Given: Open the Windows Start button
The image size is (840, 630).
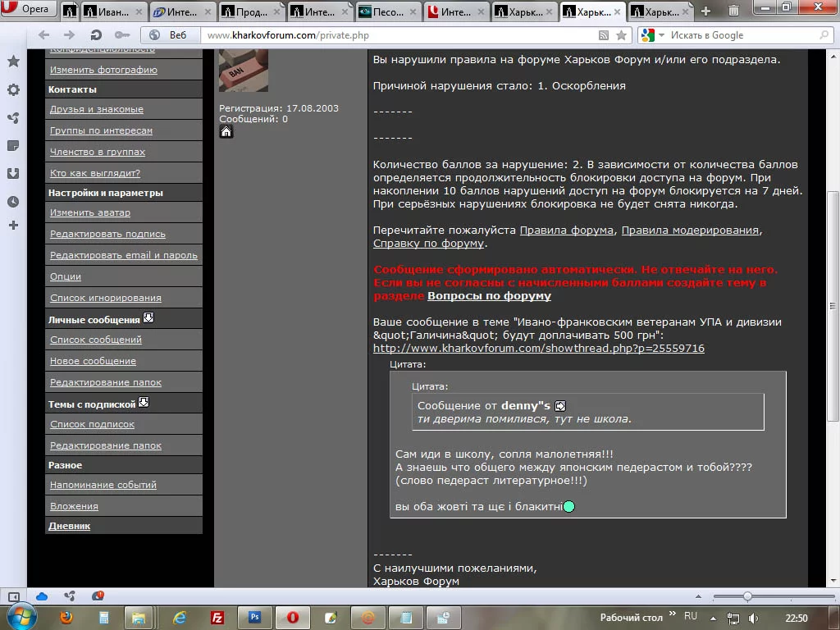Looking at the screenshot, I should pos(21,617).
